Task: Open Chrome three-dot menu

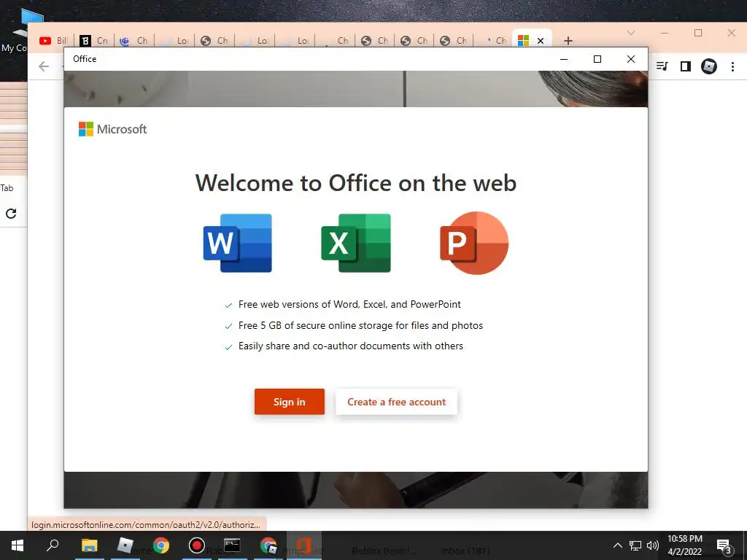Action: (x=732, y=66)
